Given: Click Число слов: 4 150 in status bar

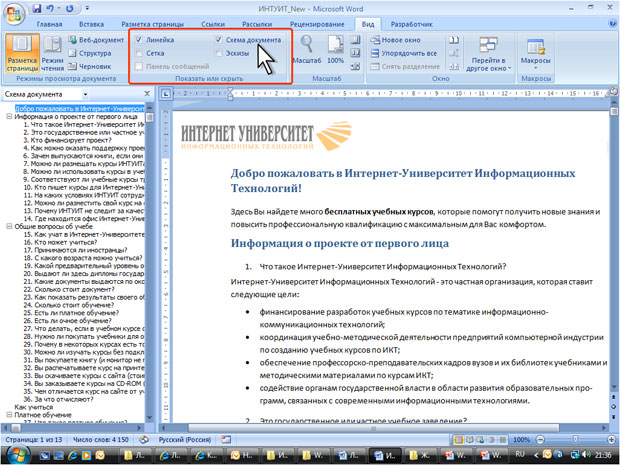Looking at the screenshot, I should coord(101,440).
